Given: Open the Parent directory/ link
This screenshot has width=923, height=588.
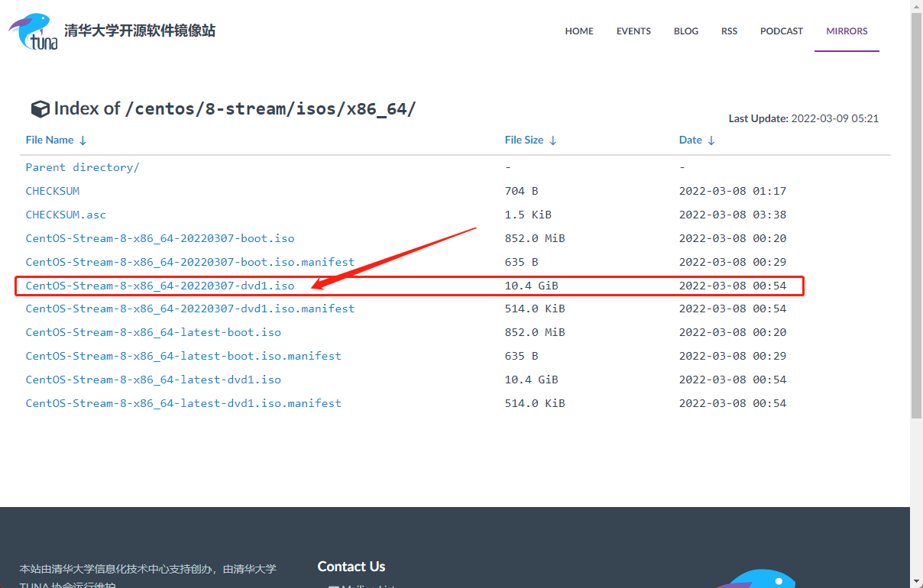Looking at the screenshot, I should (83, 167).
